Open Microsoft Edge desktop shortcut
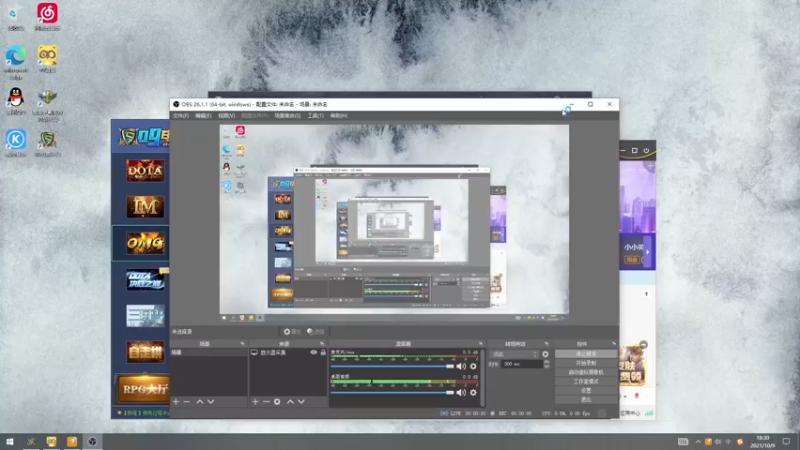The image size is (800, 450). click(16, 62)
